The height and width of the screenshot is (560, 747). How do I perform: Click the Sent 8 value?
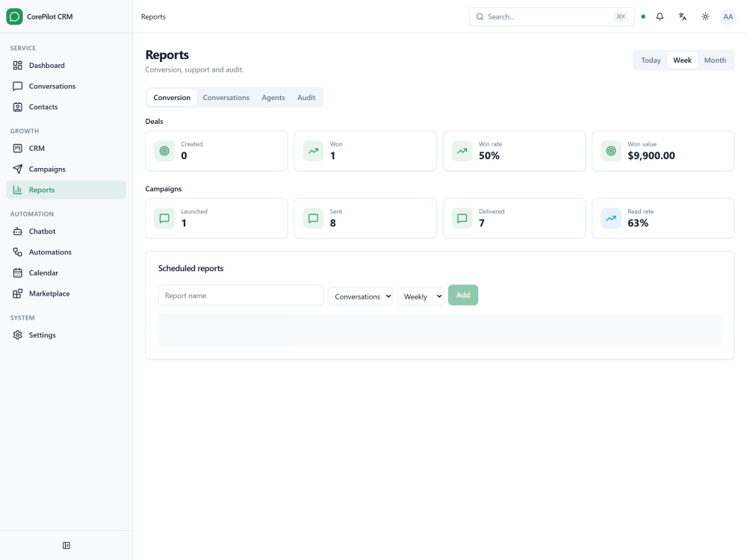[x=332, y=223]
